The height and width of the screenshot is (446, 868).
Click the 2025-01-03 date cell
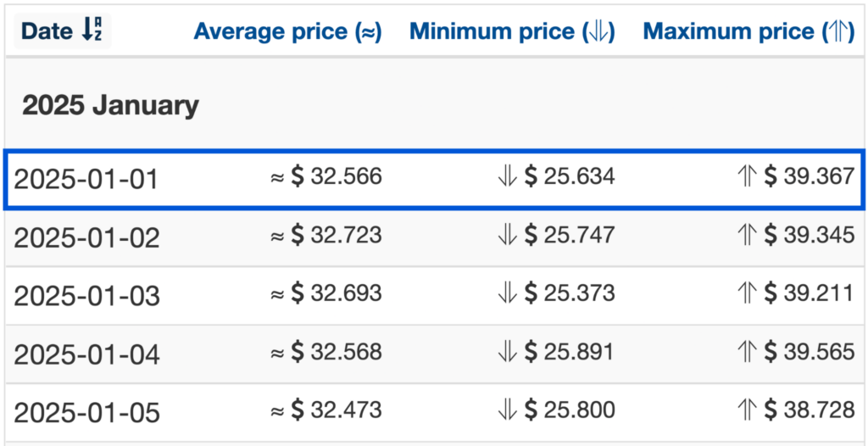pos(87,297)
